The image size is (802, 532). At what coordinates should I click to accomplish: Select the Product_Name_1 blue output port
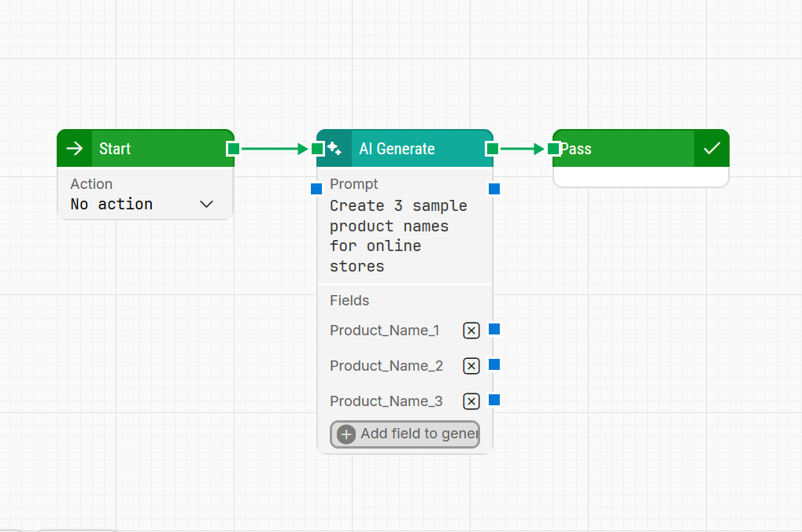pos(494,329)
